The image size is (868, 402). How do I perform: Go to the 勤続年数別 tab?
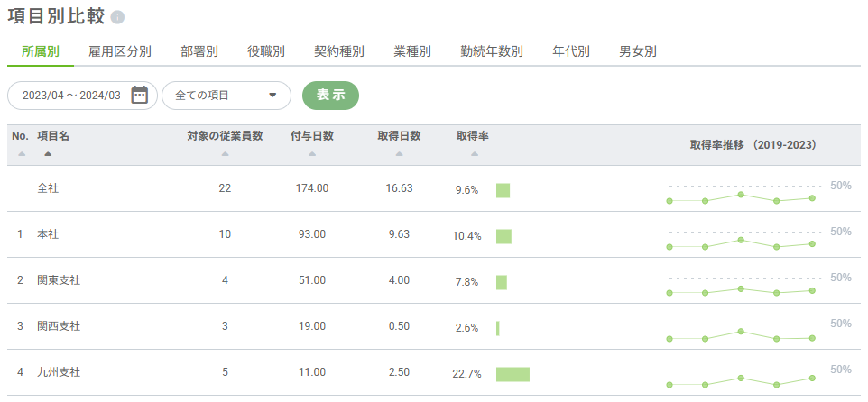pyautogui.click(x=491, y=51)
